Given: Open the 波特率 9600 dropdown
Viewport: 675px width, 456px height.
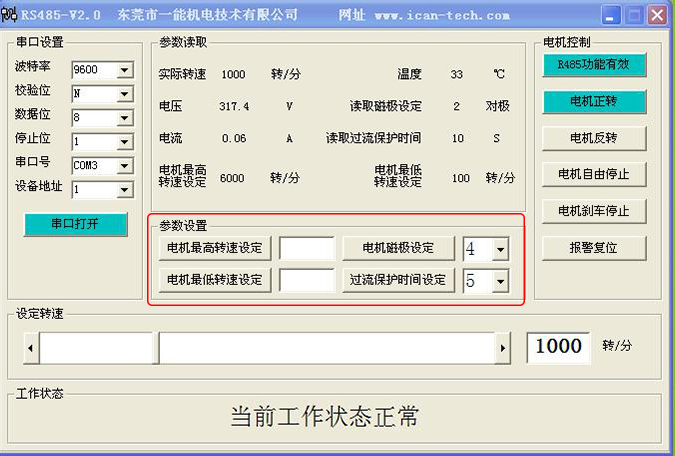Looking at the screenshot, I should 124,70.
